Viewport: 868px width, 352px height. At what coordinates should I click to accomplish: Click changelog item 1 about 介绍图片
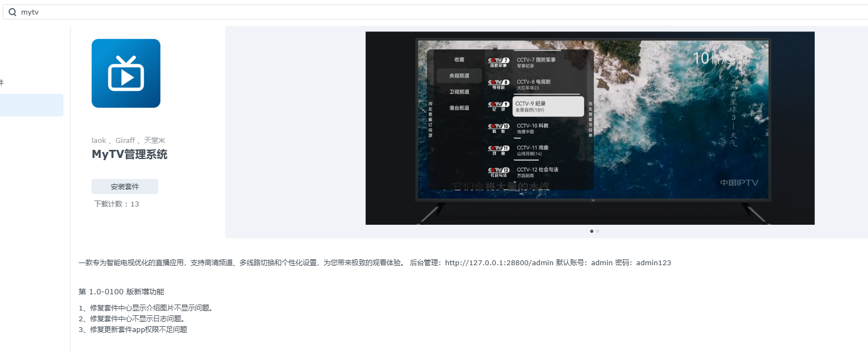(x=147, y=308)
